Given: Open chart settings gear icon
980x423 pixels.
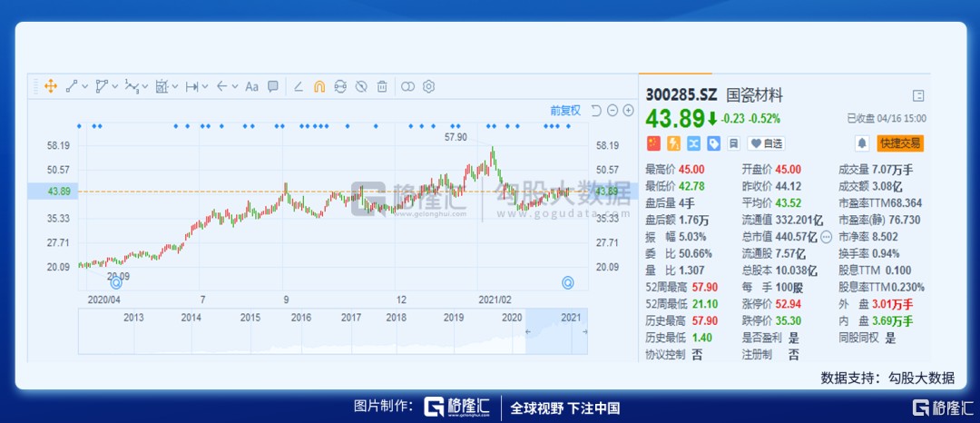Looking at the screenshot, I should tap(429, 86).
